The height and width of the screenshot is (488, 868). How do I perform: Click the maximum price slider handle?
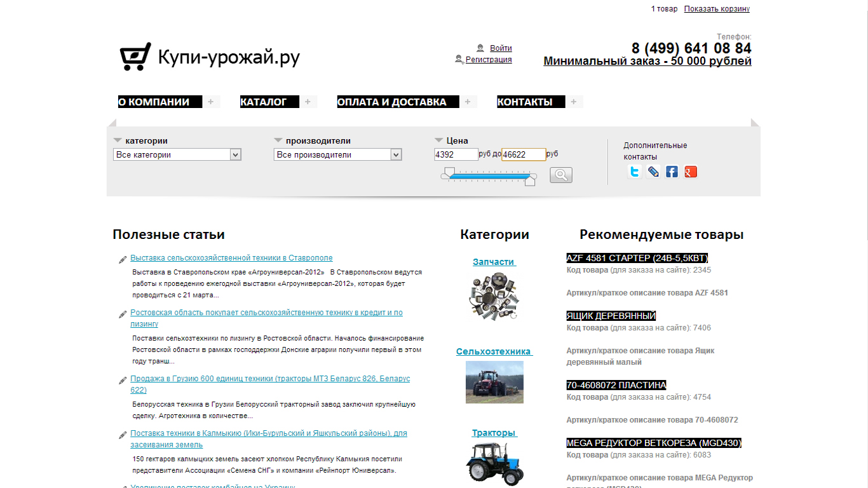pyautogui.click(x=530, y=180)
